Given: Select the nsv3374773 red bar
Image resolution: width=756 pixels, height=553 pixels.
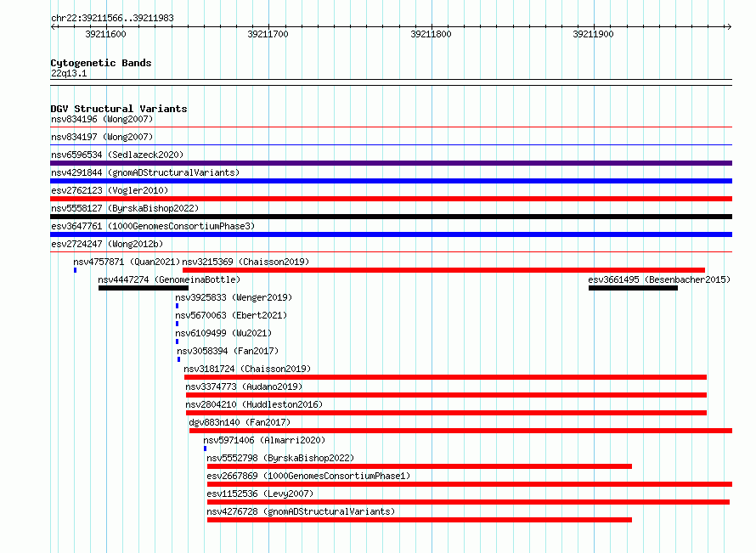Looking at the screenshot, I should 447,395.
